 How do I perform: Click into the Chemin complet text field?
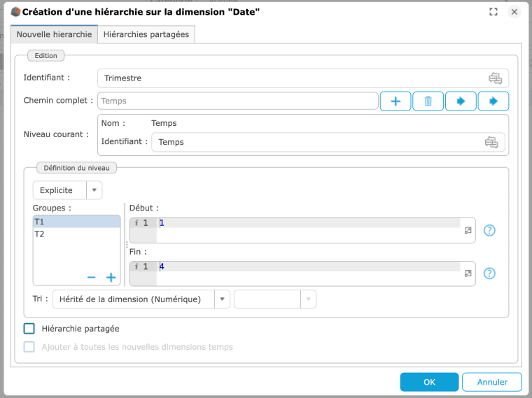click(x=237, y=101)
